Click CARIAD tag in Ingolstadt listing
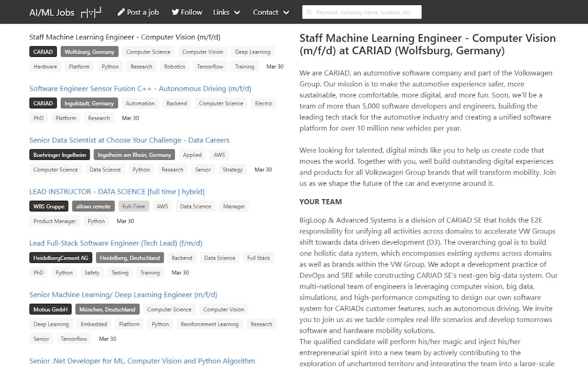588x368 pixels. point(43,104)
